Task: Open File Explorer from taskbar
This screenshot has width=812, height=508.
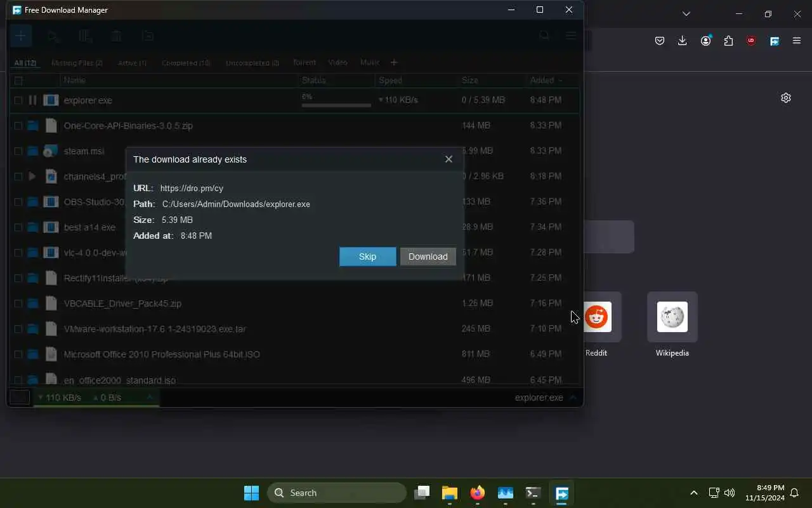Action: 450,493
